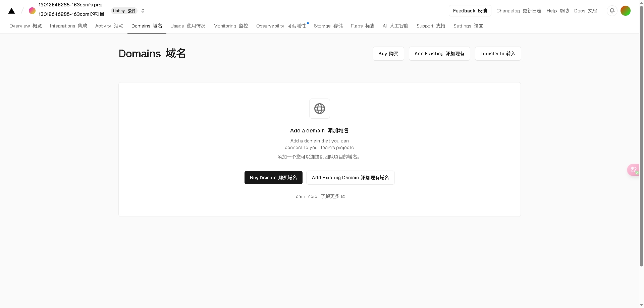Switch to the Usage tab

pyautogui.click(x=188, y=26)
